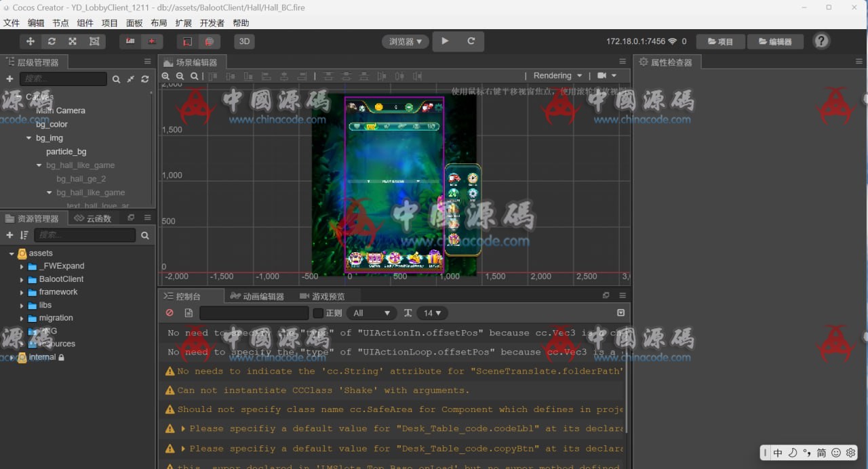Select the Rect transform tool
Image resolution: width=868 pixels, height=469 pixels.
[x=94, y=41]
